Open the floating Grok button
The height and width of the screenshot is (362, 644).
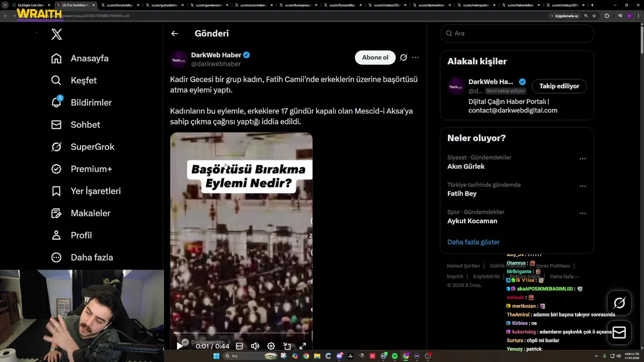[x=619, y=303]
